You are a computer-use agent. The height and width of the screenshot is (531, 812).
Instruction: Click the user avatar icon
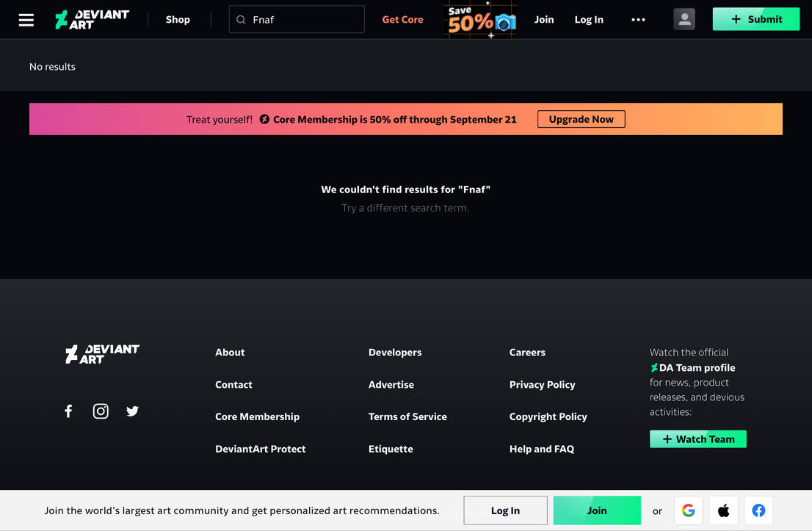[684, 19]
